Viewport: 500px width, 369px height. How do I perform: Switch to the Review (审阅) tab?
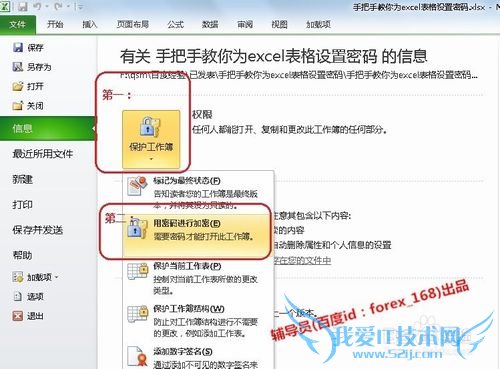click(245, 24)
